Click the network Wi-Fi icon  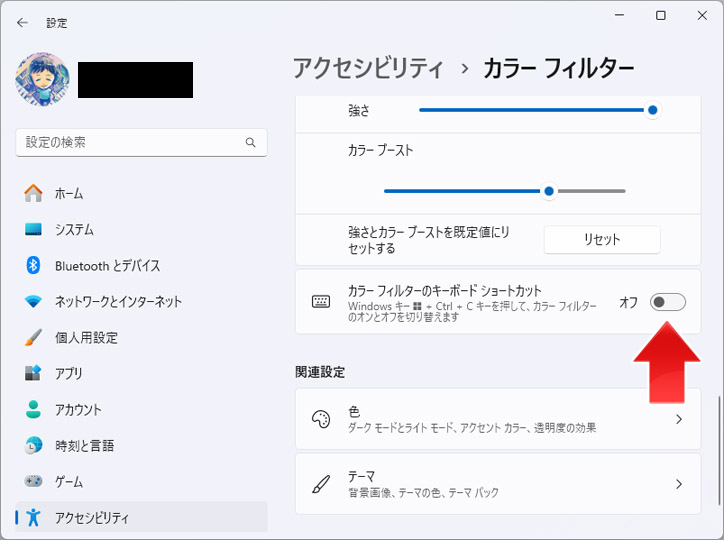coord(33,302)
